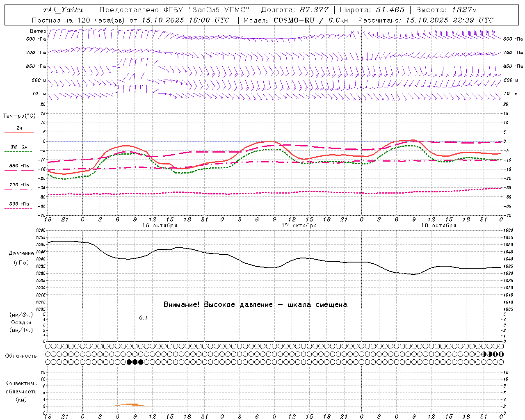Click the dashed line sample under Td 2м
Viewport: 525px width, 420px height.
(x=18, y=152)
